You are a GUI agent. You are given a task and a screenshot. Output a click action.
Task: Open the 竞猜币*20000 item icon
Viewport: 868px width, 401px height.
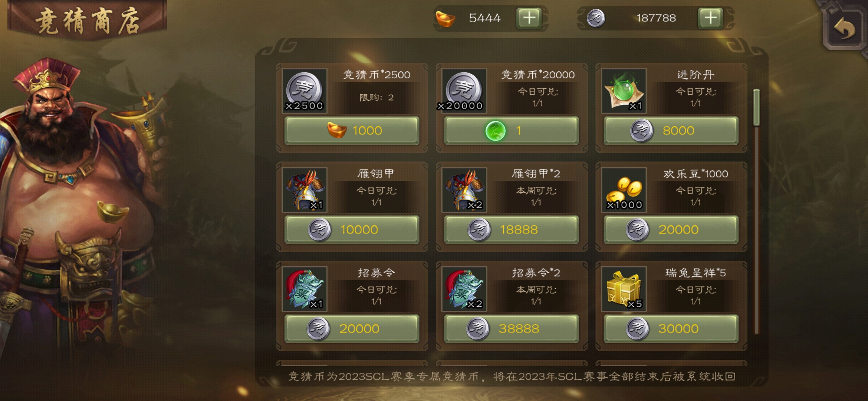click(x=464, y=91)
